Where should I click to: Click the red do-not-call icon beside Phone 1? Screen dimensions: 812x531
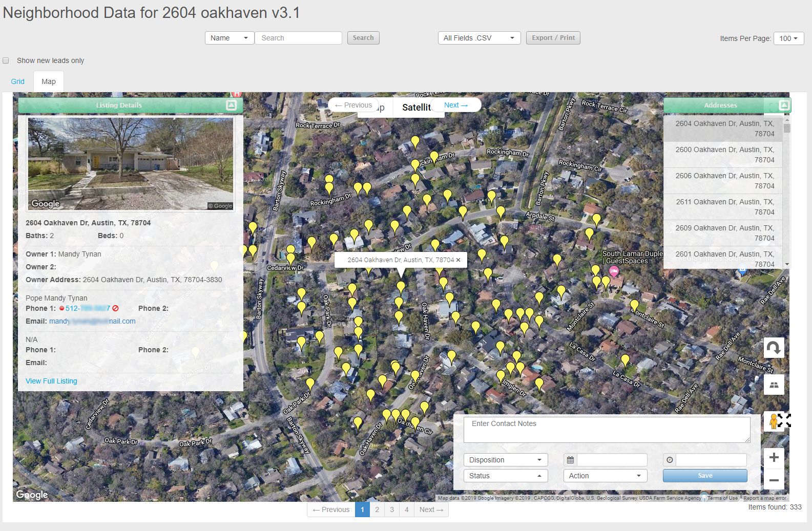click(x=116, y=308)
